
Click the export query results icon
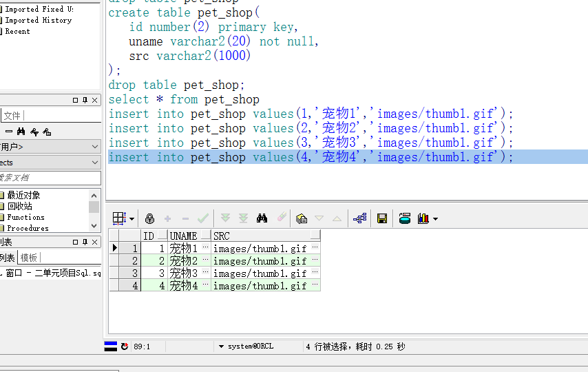tap(302, 218)
